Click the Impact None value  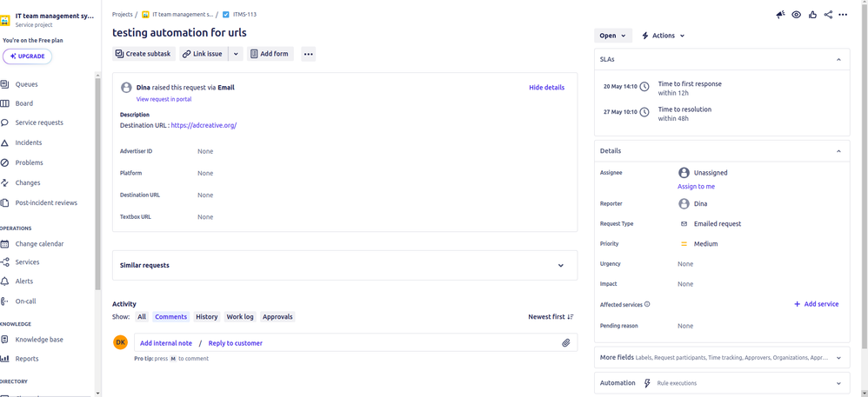click(x=685, y=284)
